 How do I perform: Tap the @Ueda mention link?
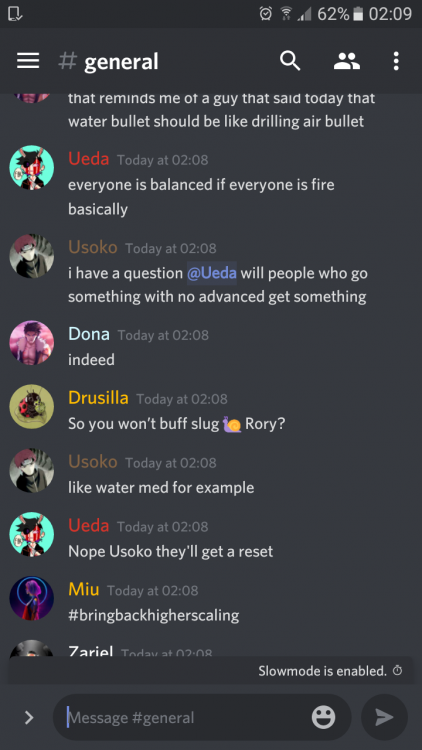click(211, 273)
